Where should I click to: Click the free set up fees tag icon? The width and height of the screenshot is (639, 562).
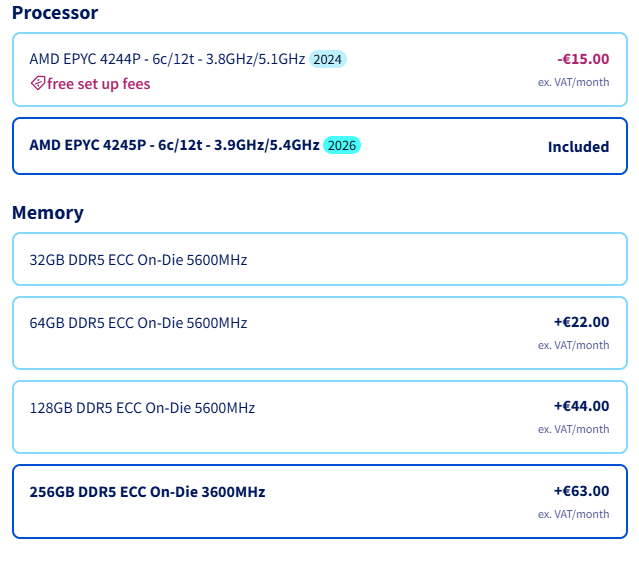pos(38,84)
